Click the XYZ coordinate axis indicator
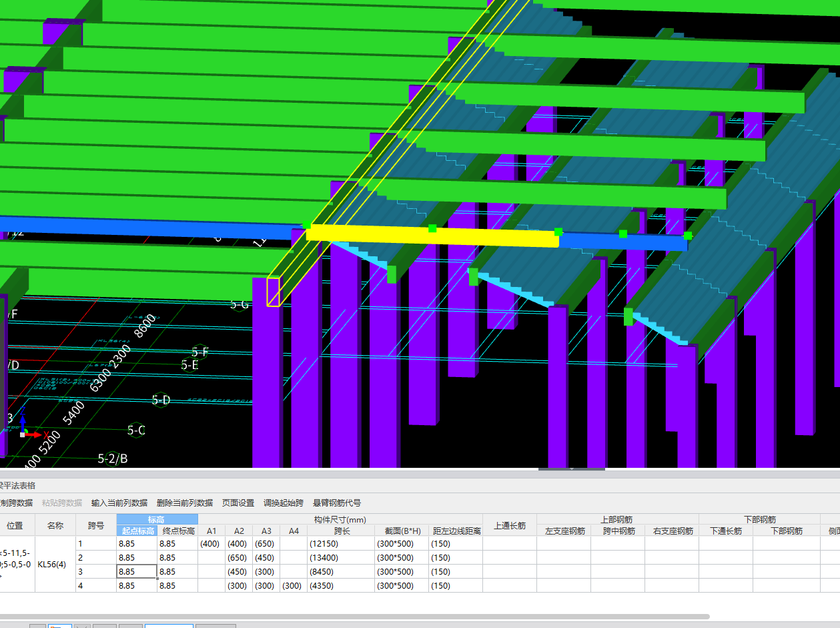Viewport: 840px width, 628px height. pyautogui.click(x=28, y=424)
